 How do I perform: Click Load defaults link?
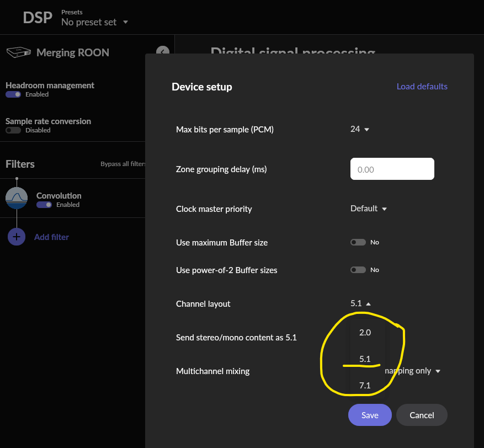(x=422, y=87)
